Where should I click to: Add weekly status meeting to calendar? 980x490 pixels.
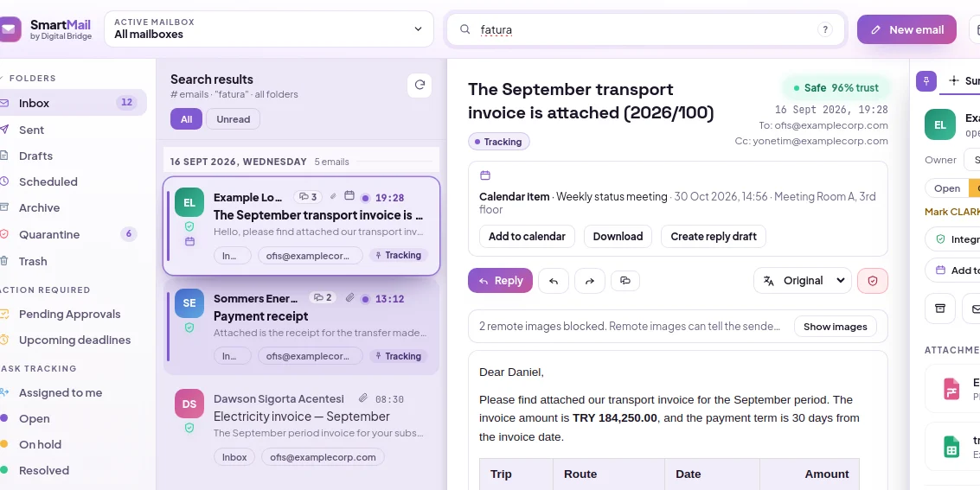[527, 237]
